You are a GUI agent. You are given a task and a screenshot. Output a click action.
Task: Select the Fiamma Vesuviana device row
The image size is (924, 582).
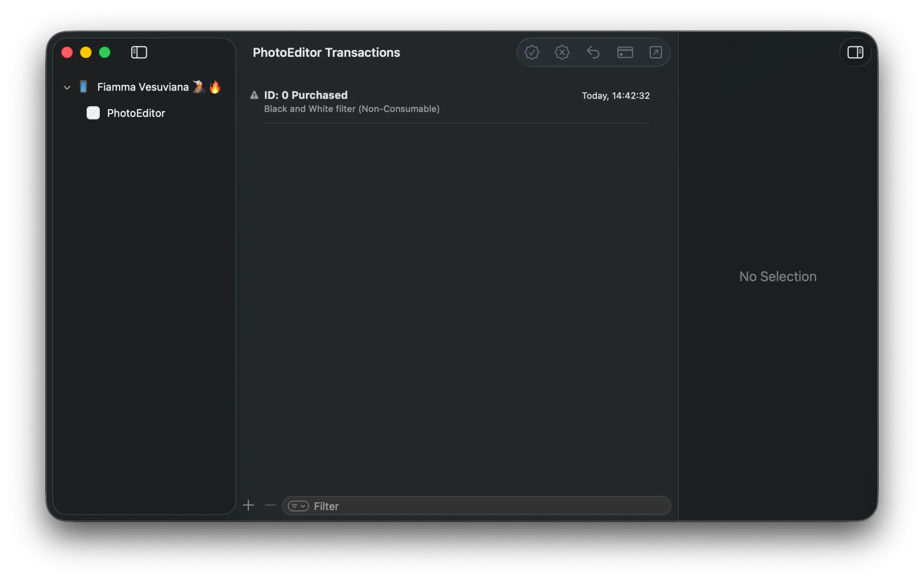click(x=143, y=87)
